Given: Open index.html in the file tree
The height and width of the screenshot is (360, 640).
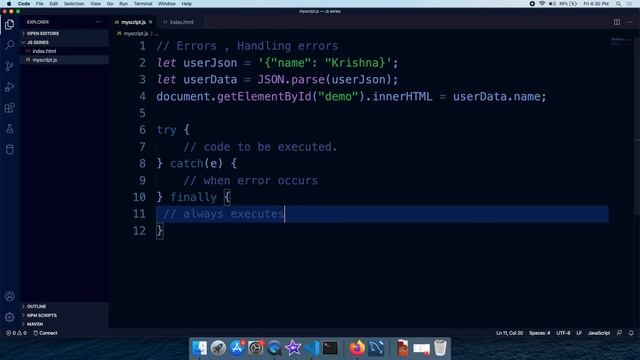Looking at the screenshot, I should coord(64,51).
